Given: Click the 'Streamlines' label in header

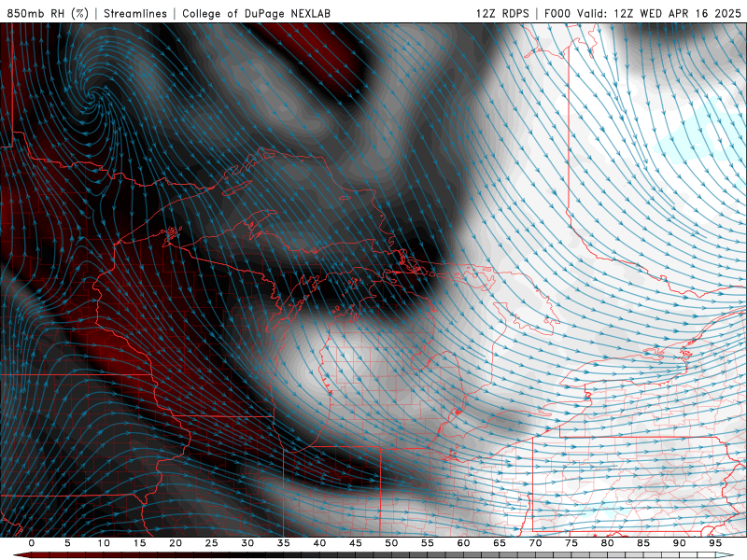Looking at the screenshot, I should click(135, 13).
